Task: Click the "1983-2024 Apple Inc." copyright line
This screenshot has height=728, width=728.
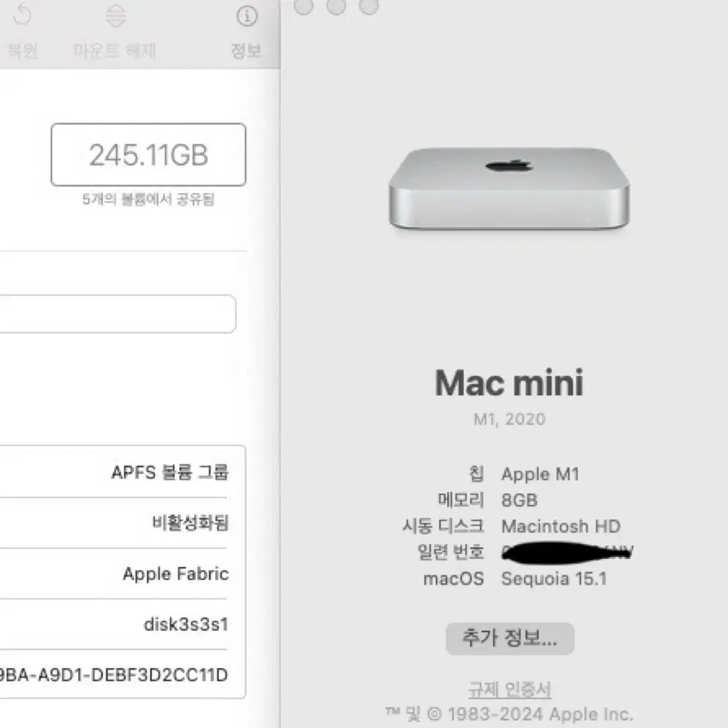Action: tap(509, 714)
